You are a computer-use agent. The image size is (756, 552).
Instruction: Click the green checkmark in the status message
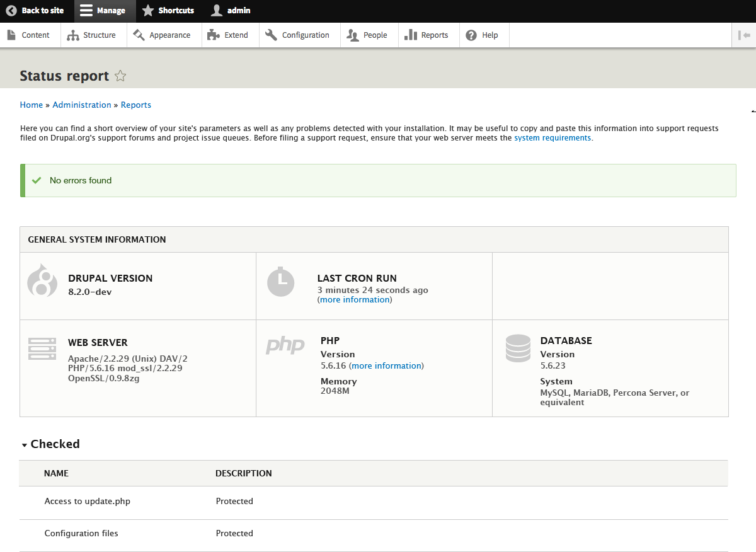click(37, 180)
